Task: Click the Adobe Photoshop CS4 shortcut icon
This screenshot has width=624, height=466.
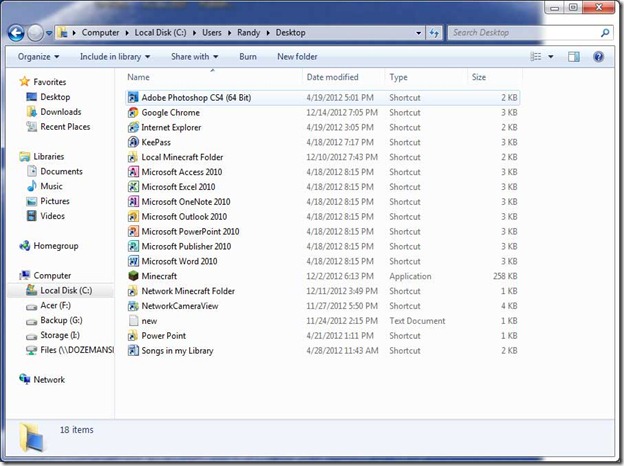Action: [x=133, y=97]
